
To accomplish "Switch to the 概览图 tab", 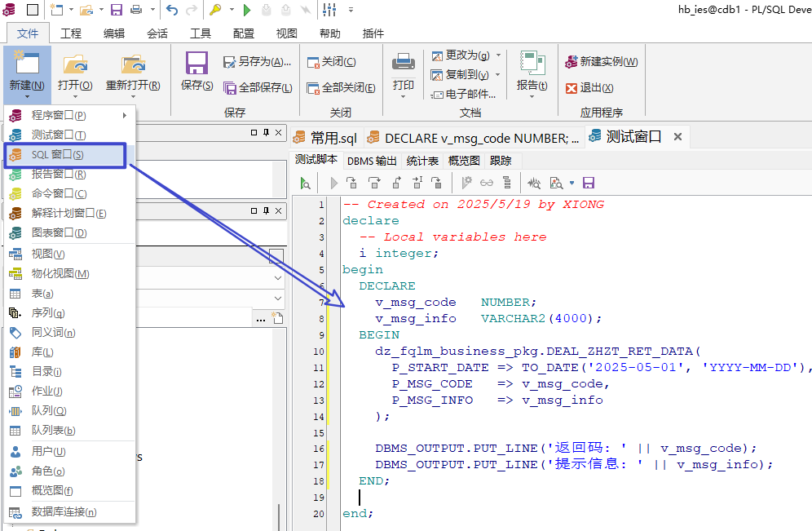I will 464,161.
